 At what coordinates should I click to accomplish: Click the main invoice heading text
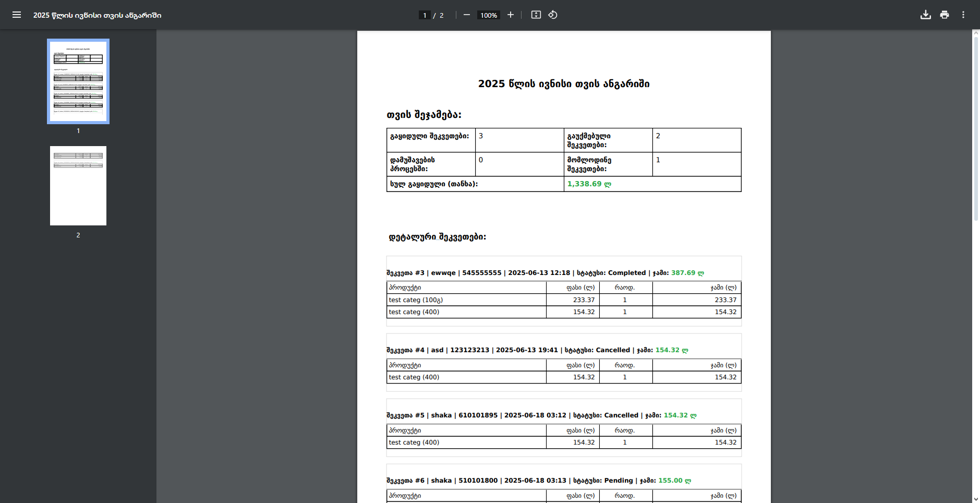[563, 84]
